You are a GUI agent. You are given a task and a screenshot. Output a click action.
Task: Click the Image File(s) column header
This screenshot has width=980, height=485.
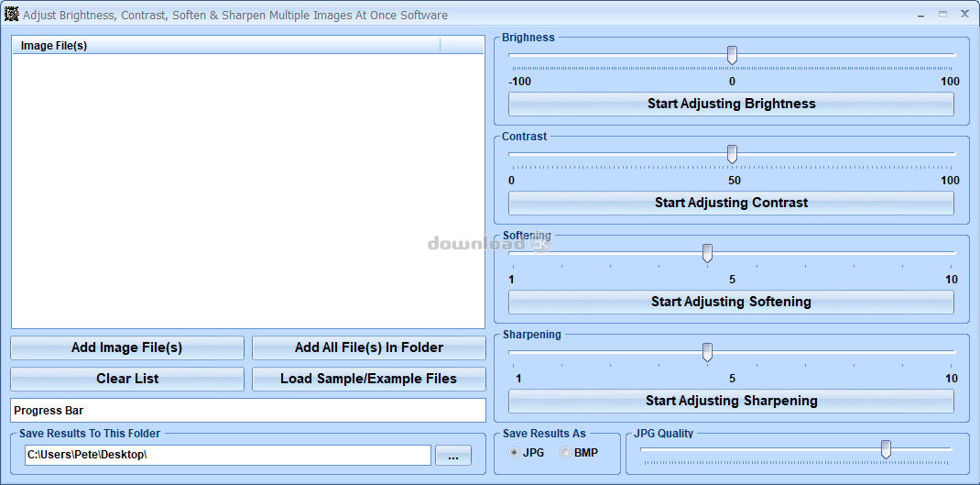(x=226, y=46)
